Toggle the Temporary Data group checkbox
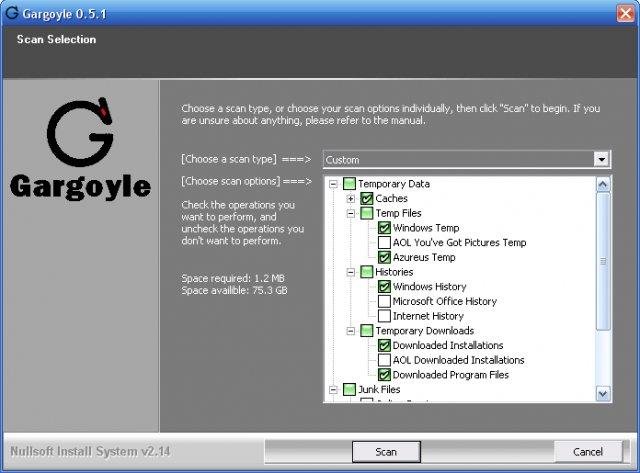 [349, 184]
